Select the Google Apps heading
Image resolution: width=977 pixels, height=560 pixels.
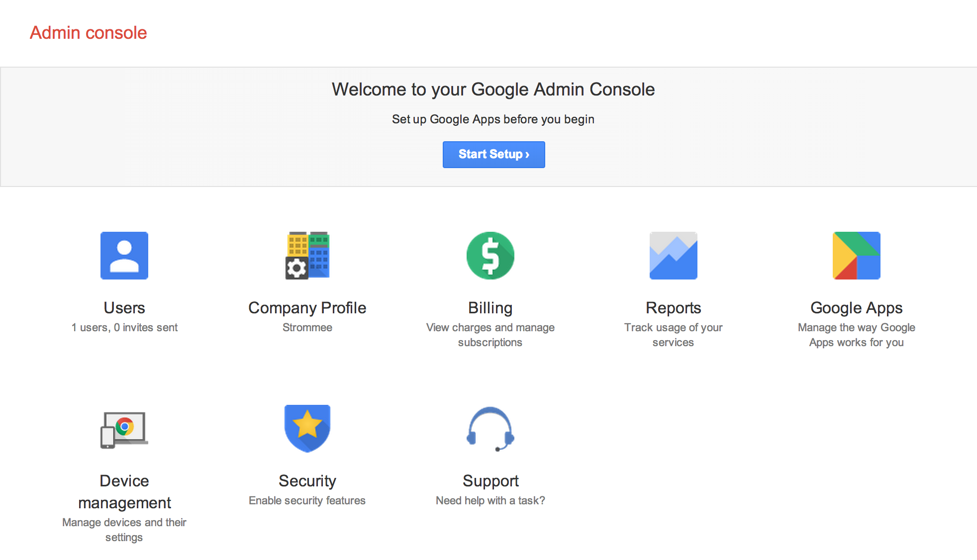click(x=857, y=308)
